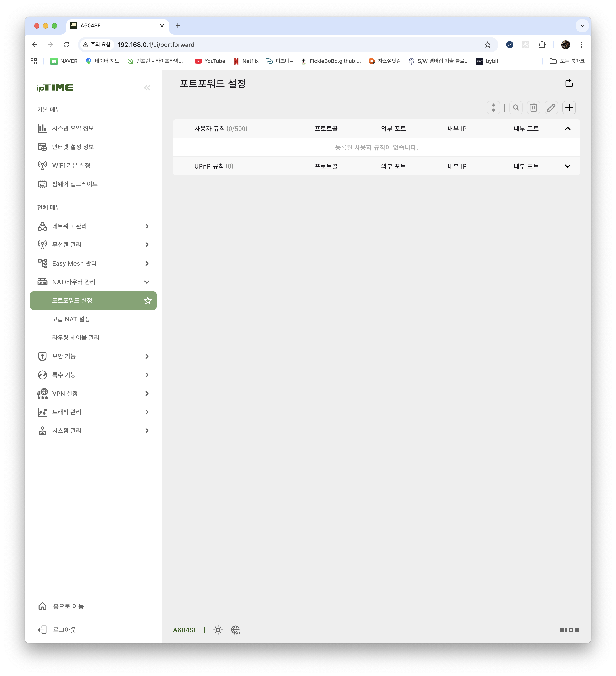Image resolution: width=616 pixels, height=676 pixels.
Task: Click the sort order arrows icon
Action: click(x=493, y=108)
